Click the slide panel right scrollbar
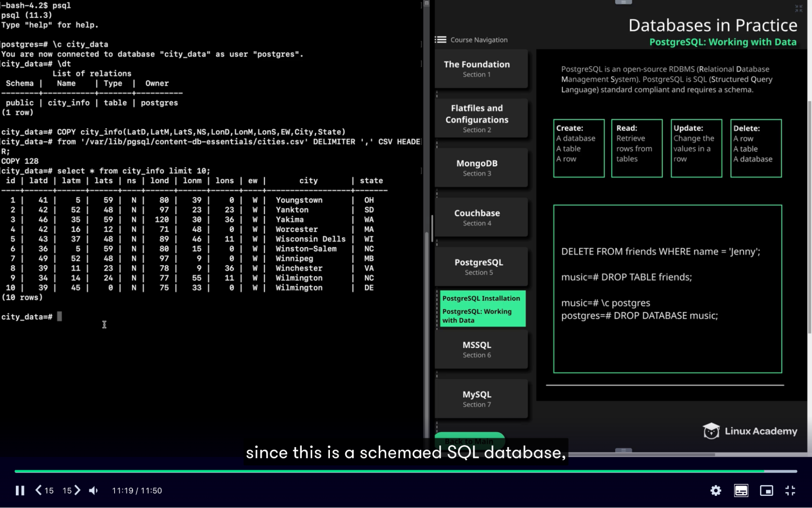The image size is (812, 508). coord(810,217)
